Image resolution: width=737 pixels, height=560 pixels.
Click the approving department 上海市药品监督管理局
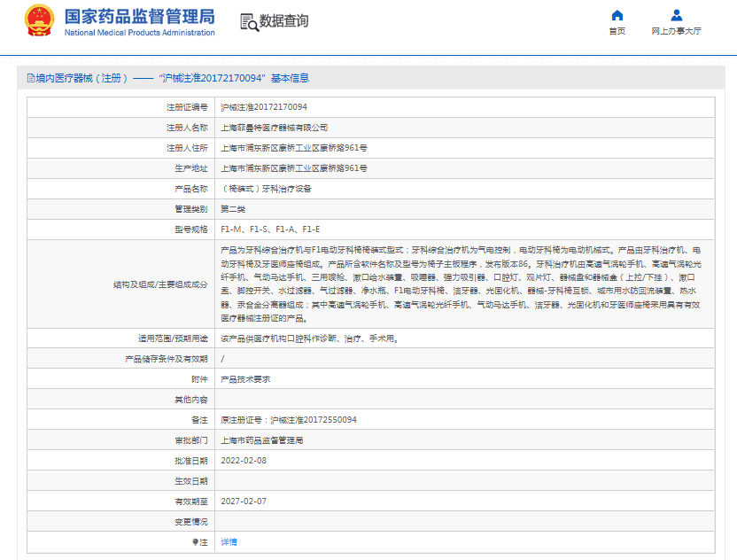pos(261,439)
